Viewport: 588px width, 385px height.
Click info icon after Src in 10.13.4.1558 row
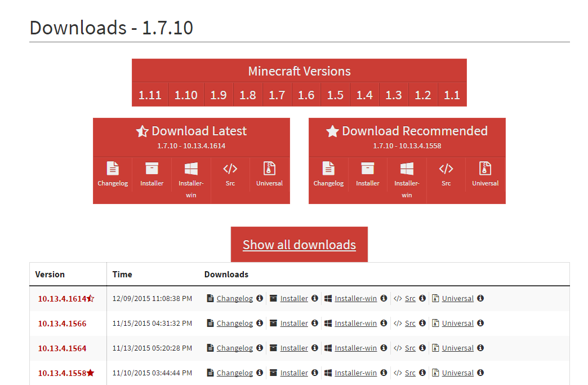[x=422, y=373]
